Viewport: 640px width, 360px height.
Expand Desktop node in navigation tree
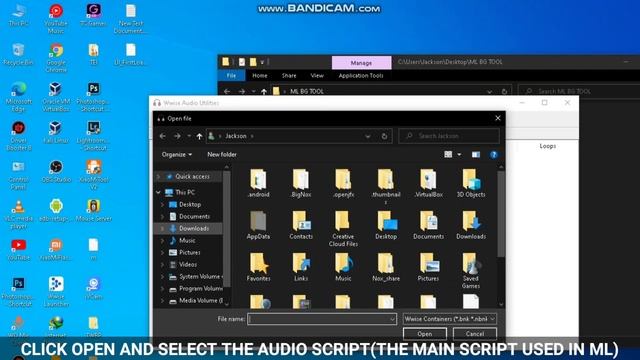tap(162, 204)
